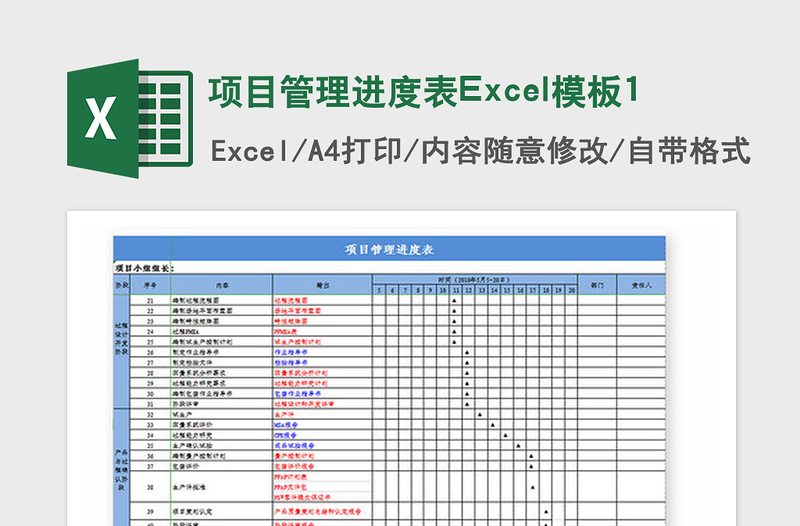The height and width of the screenshot is (526, 800).
Task: Click the '产品与过程确认阶段' phase cell
Action: pos(122,469)
